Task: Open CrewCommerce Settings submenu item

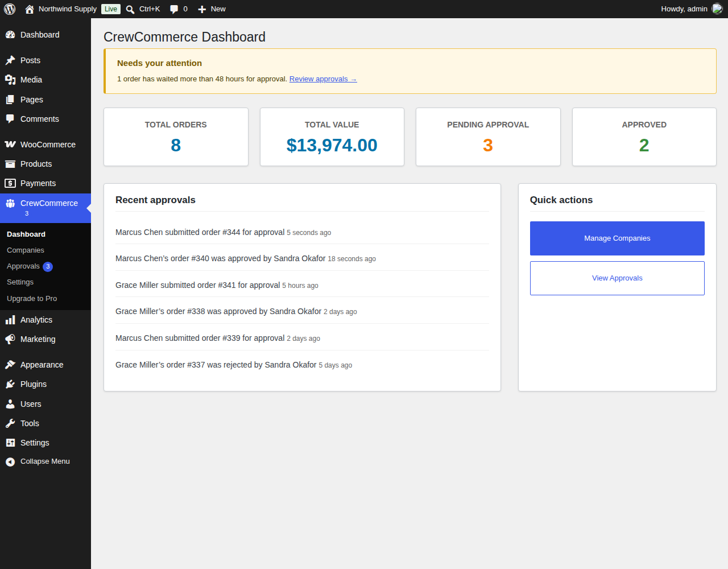Action: (x=20, y=282)
